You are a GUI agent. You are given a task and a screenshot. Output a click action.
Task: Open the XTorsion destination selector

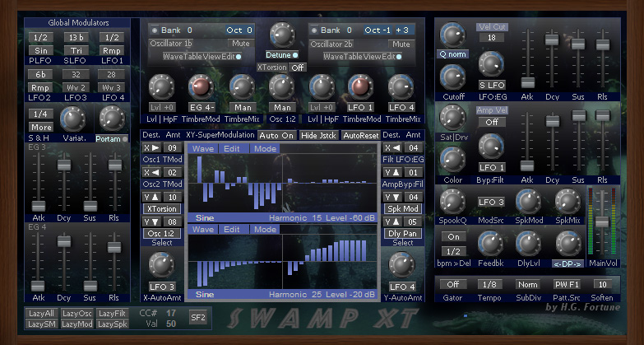click(162, 209)
